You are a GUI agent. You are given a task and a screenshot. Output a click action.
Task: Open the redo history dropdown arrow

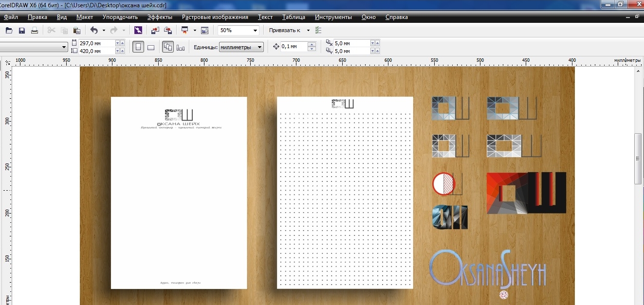[124, 31]
